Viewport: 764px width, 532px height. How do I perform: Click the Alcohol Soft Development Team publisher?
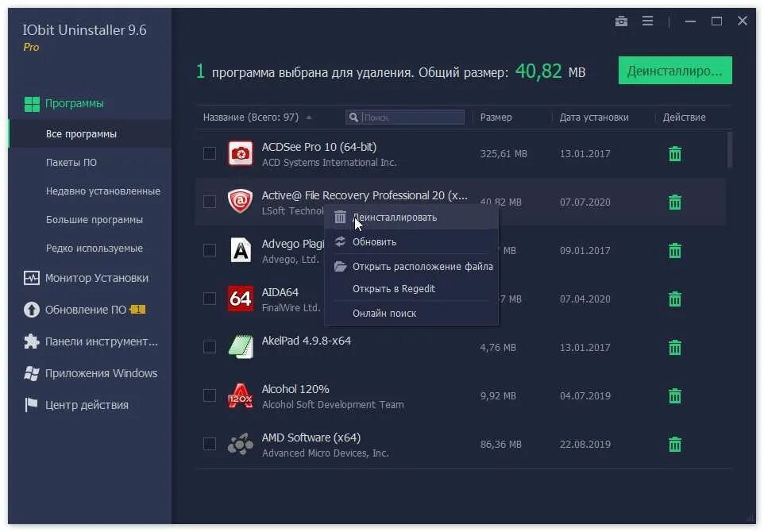pyautogui.click(x=333, y=405)
